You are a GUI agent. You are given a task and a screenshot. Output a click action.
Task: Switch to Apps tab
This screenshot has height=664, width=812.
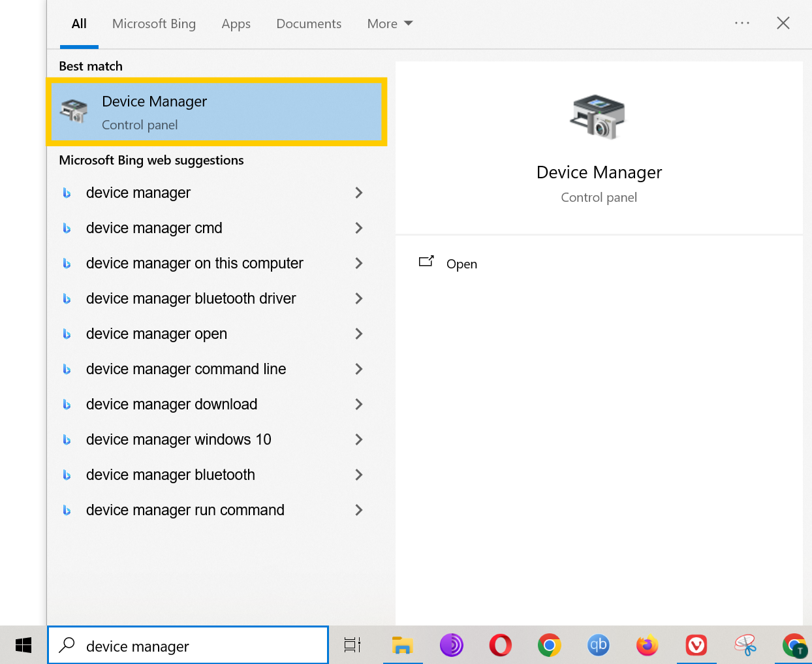(236, 24)
